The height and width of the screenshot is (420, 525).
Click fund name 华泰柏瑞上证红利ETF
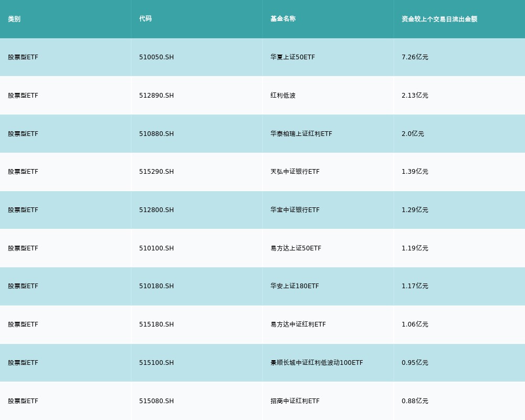click(x=301, y=134)
